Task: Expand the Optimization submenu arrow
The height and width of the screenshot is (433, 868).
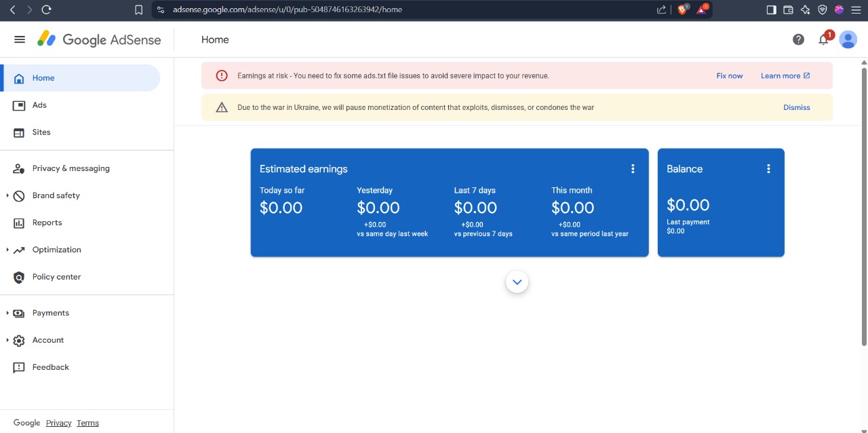Action: [x=7, y=250]
